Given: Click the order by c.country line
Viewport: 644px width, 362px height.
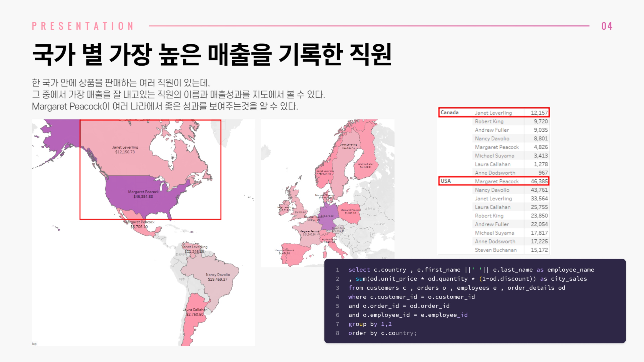Looking at the screenshot, I should pyautogui.click(x=382, y=333).
